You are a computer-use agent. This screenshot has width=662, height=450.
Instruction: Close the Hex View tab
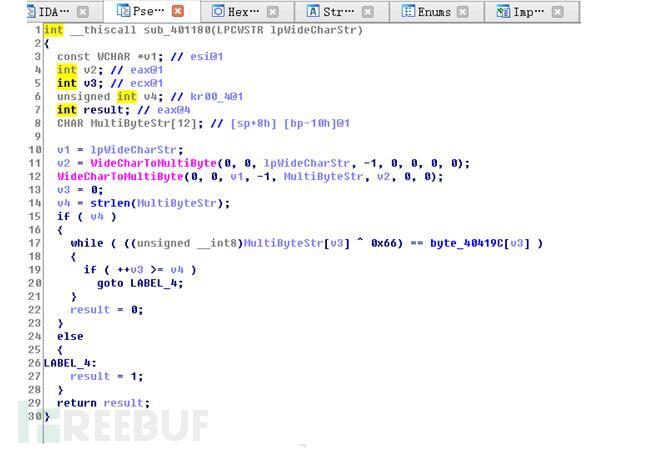273,12
